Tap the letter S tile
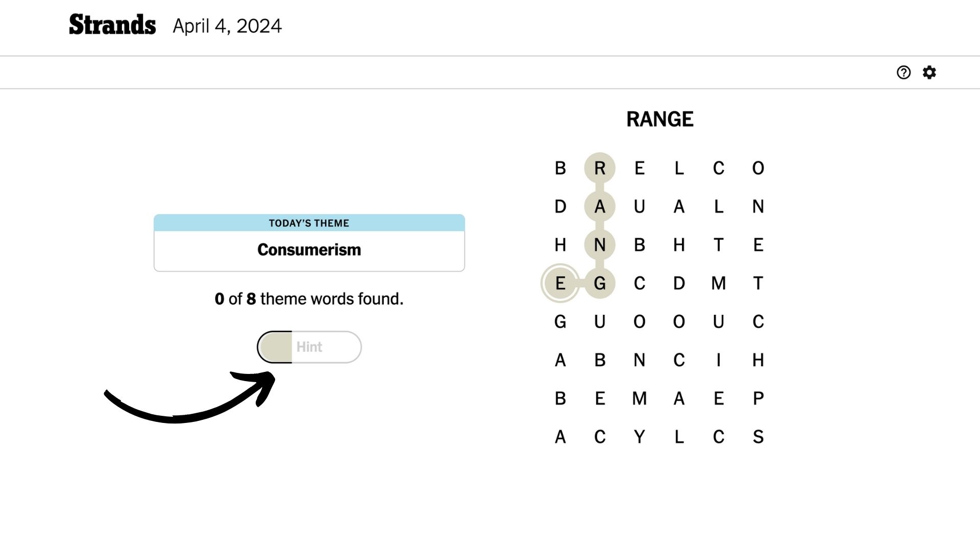 coord(758,437)
